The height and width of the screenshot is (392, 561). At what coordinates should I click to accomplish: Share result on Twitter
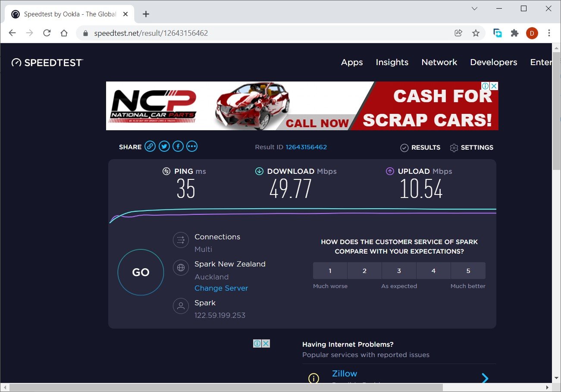point(164,147)
